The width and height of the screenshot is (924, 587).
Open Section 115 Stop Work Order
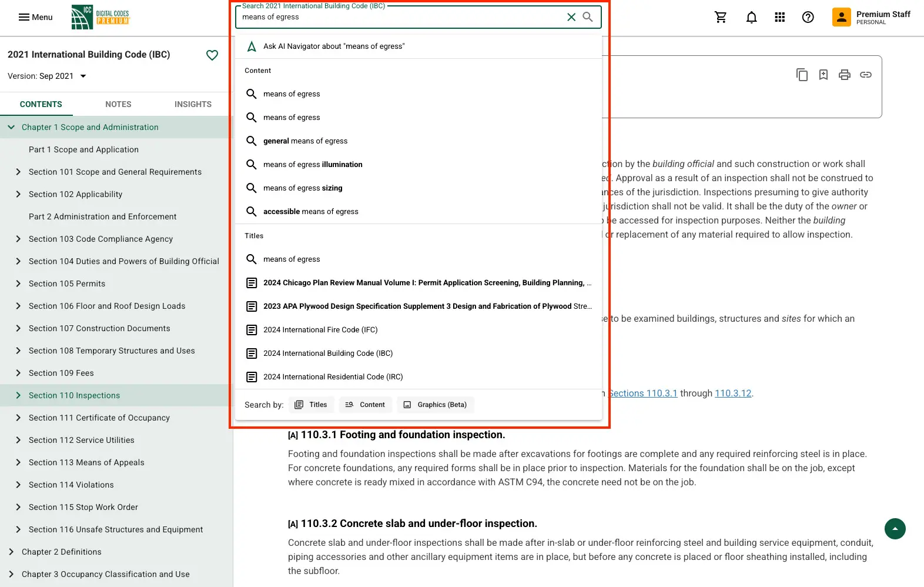click(83, 507)
